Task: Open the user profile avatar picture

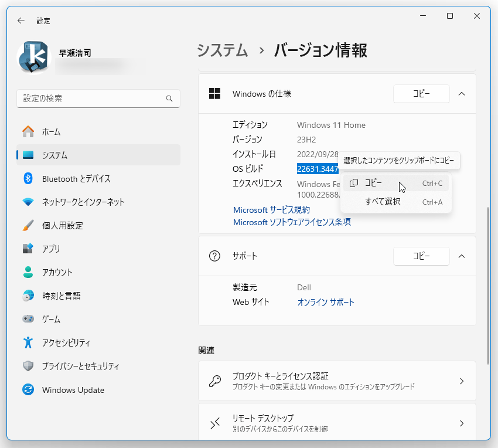Action: point(34,57)
